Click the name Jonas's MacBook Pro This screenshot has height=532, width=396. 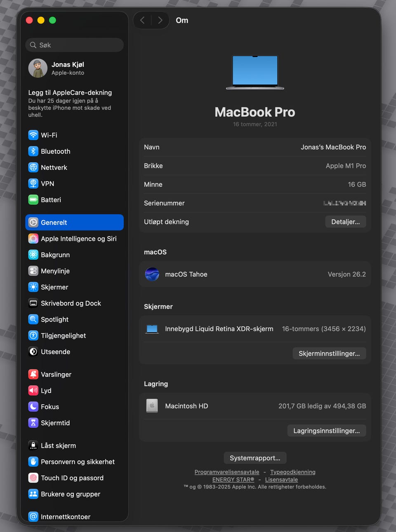point(333,147)
